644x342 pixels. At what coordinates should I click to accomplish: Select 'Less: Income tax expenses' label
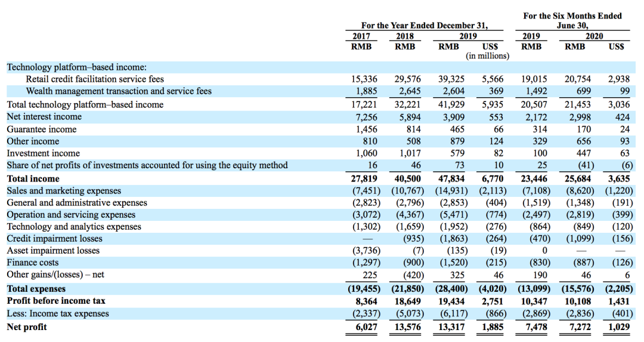(x=58, y=313)
